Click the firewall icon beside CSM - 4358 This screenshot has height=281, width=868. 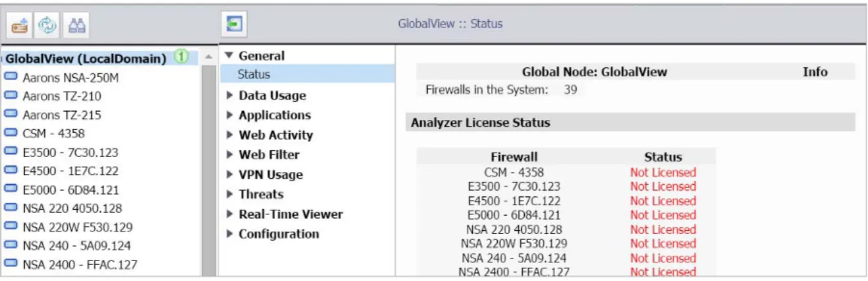pos(10,133)
